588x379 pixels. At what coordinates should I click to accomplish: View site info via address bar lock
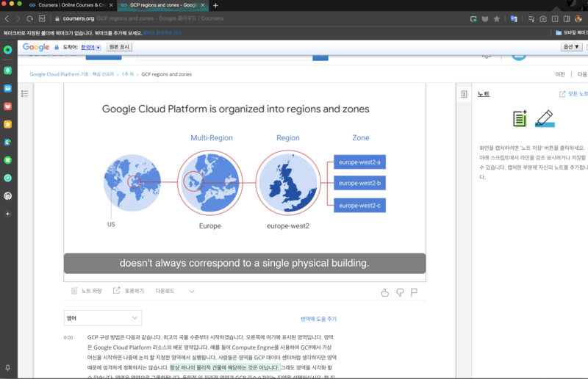pos(57,18)
